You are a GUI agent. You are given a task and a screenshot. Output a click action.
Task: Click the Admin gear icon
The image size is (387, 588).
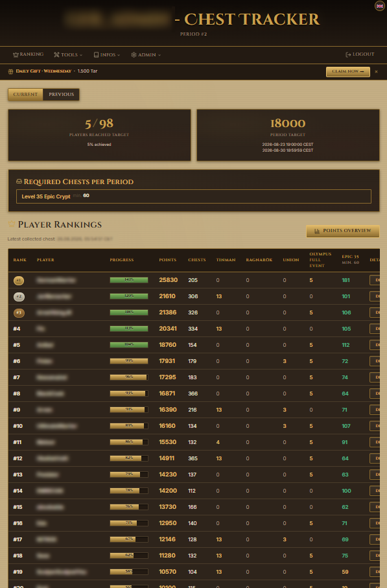(x=134, y=54)
